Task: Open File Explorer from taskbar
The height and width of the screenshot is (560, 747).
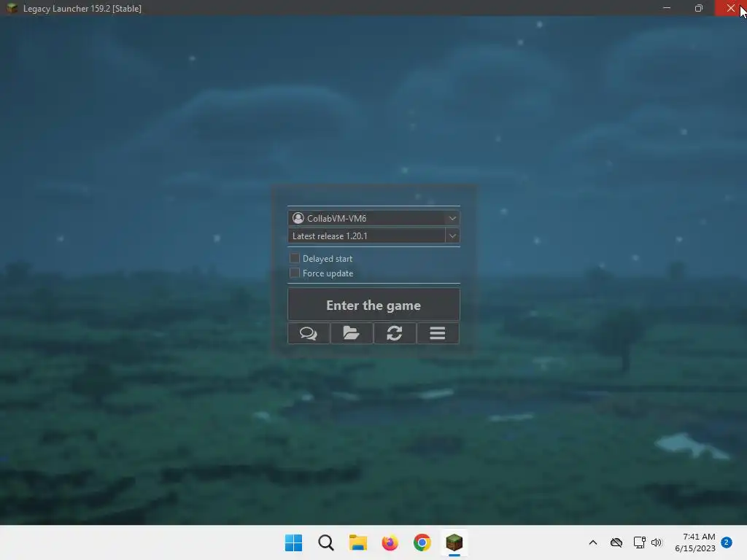Action: tap(357, 542)
